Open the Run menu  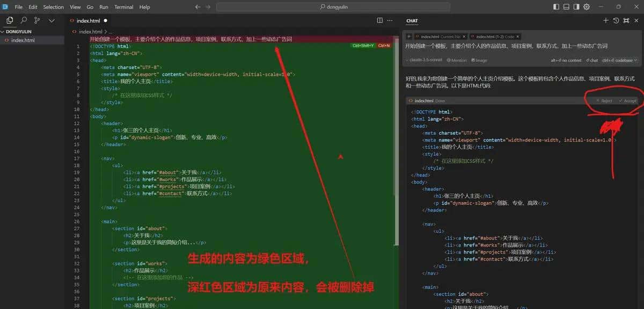click(x=104, y=7)
